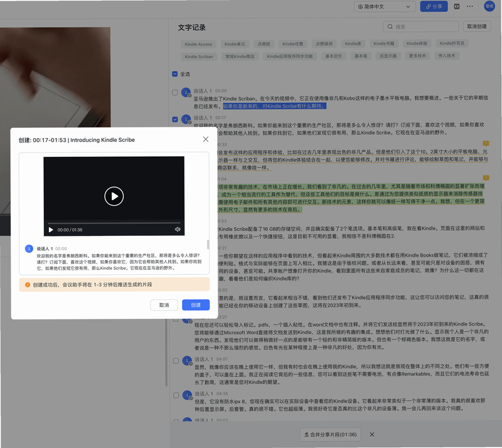The height and width of the screenshot is (448, 502).
Task: Click the small play icon beside 00:00 / 01:36
Action: 51,230
